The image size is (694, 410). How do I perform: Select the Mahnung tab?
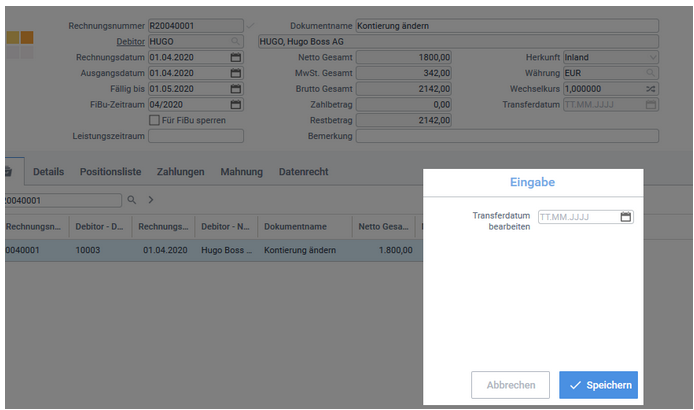point(241,172)
